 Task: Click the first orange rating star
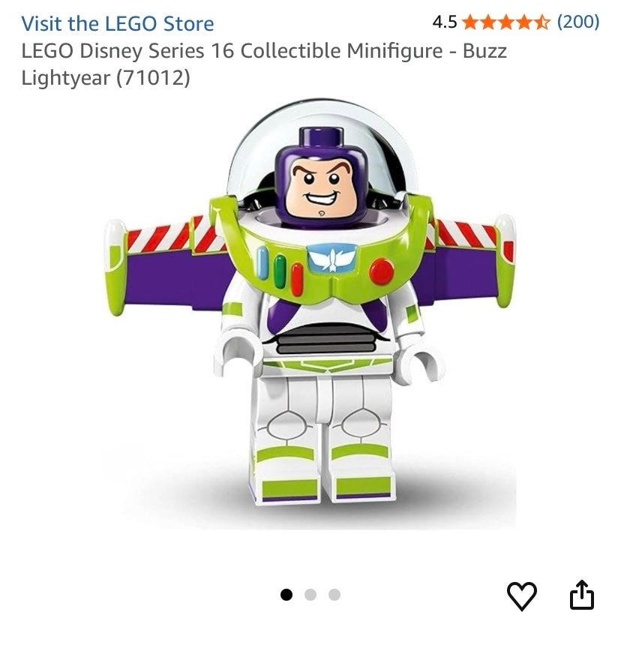[472, 22]
